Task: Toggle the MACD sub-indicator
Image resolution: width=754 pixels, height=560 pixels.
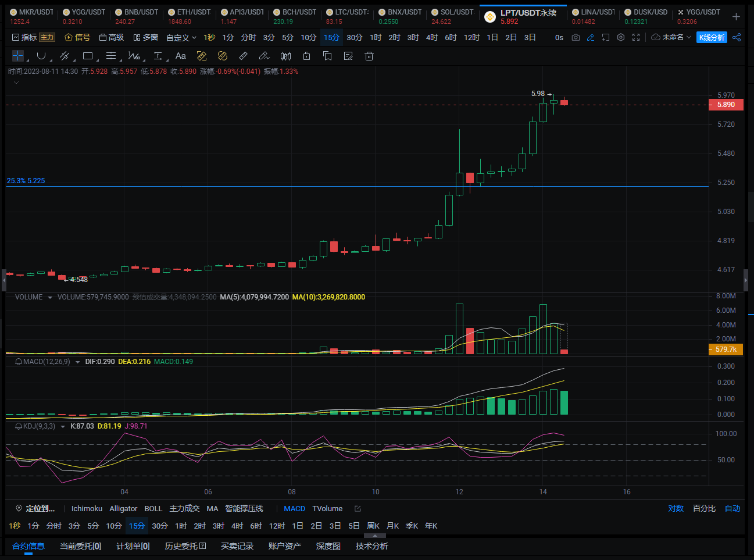Action: pyautogui.click(x=294, y=508)
